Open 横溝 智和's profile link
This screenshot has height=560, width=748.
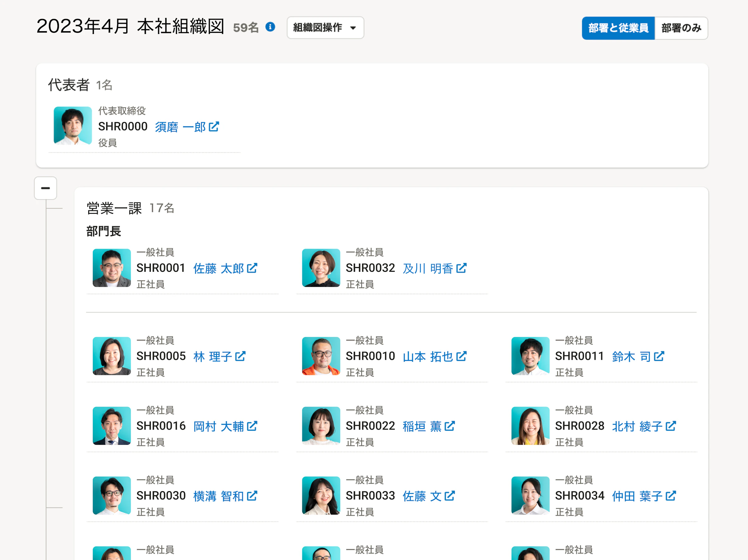(x=218, y=496)
